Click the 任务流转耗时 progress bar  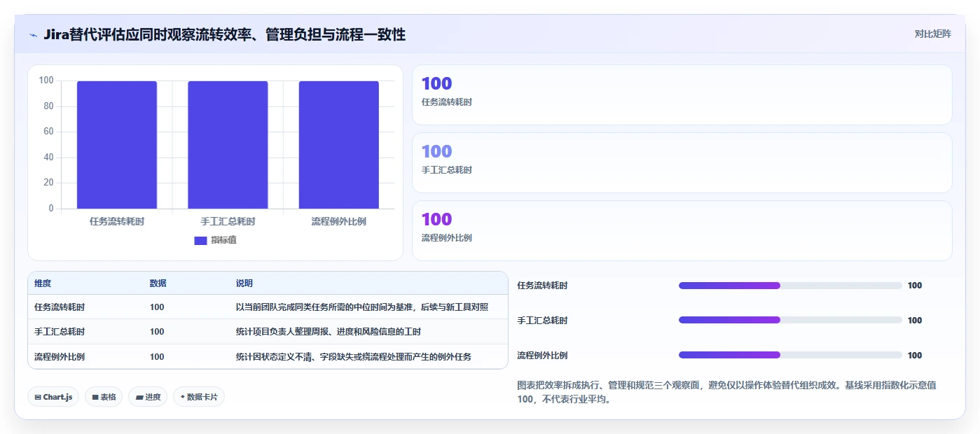coord(790,286)
